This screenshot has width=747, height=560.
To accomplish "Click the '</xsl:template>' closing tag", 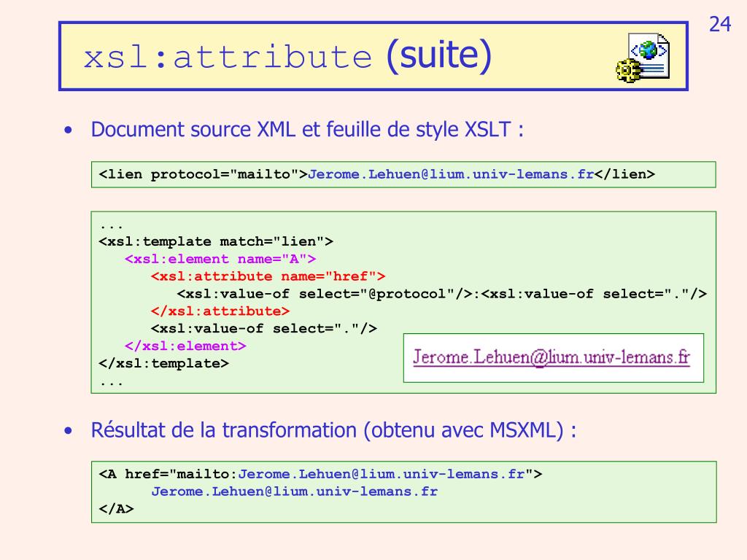I will pos(164,363).
